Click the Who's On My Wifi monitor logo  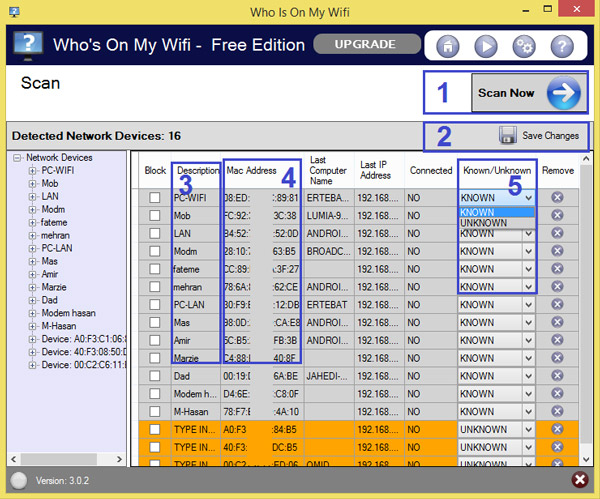point(28,46)
